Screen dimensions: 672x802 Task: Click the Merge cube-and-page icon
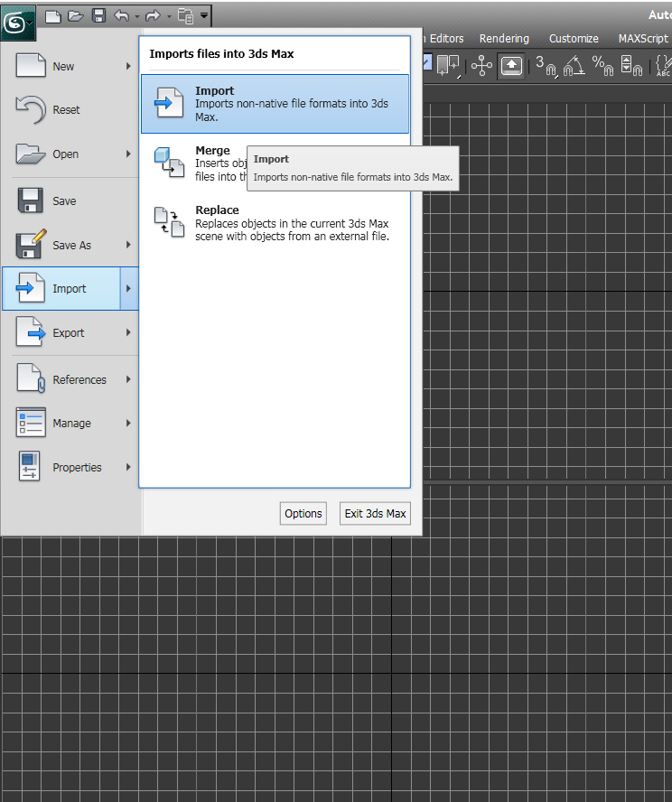coord(169,163)
